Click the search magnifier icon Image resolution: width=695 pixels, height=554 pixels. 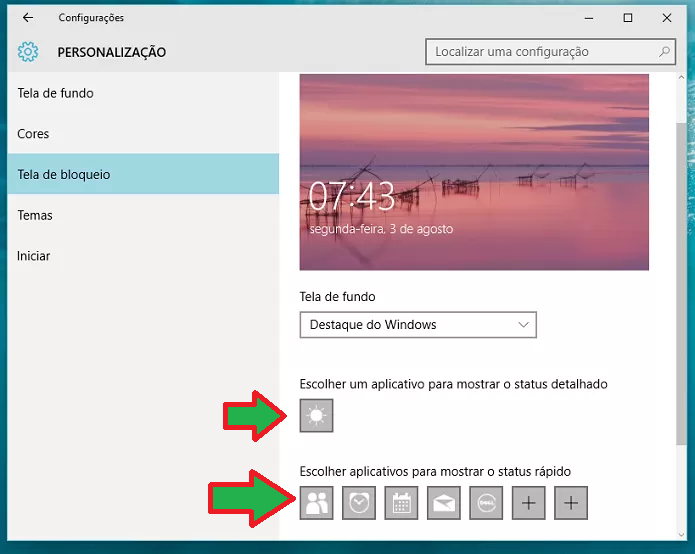click(664, 52)
